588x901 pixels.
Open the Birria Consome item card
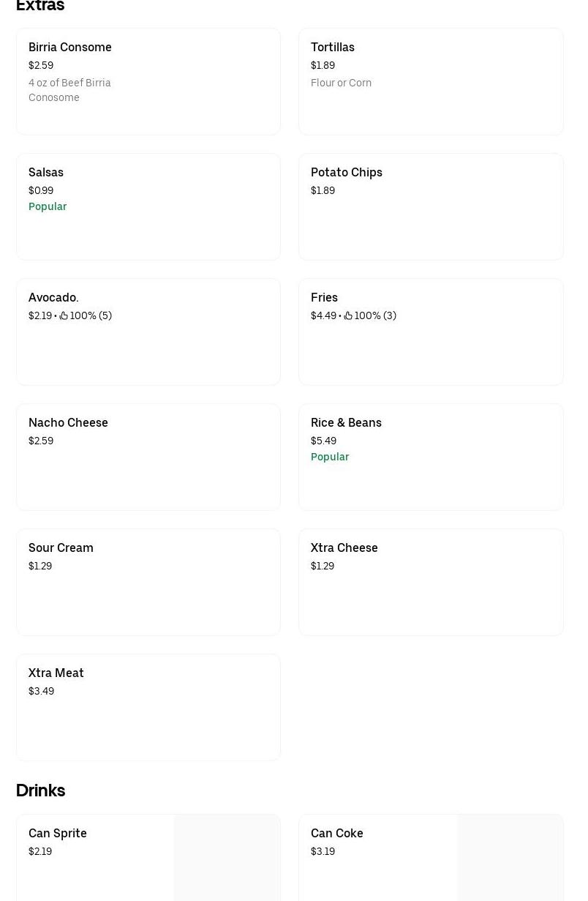pos(148,81)
